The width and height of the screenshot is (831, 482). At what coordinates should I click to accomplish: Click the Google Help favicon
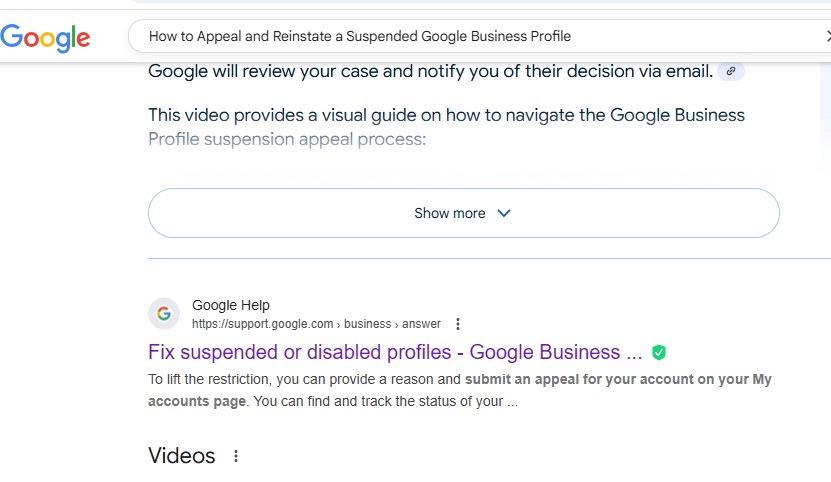pos(164,313)
